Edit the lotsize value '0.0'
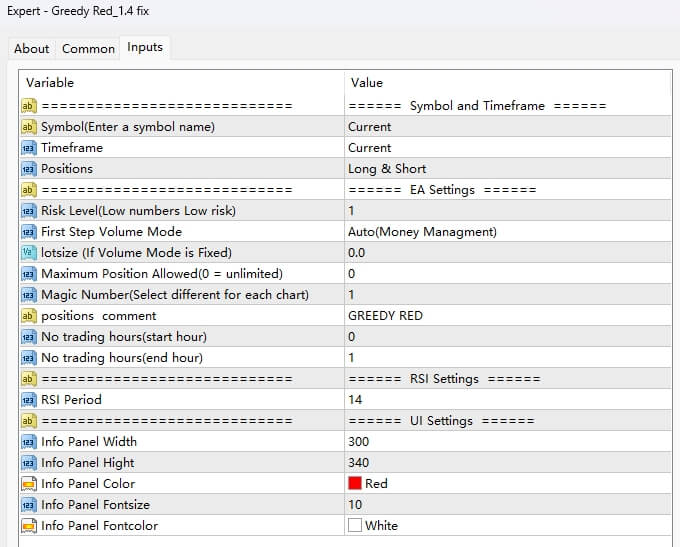Image resolution: width=680 pixels, height=547 pixels. point(508,252)
